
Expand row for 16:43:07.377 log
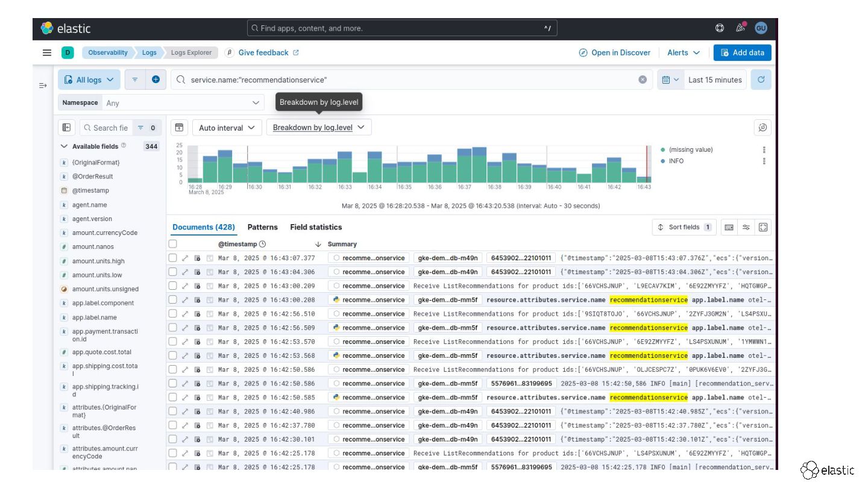[185, 258]
